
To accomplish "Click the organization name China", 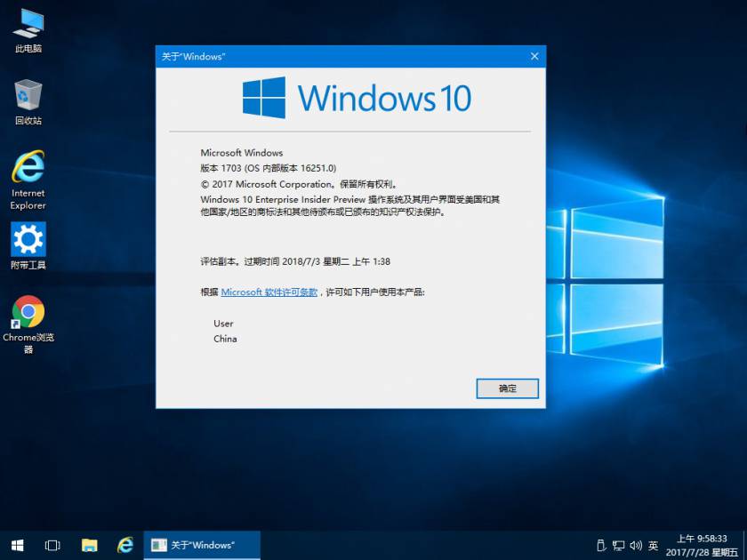I will click(x=225, y=339).
